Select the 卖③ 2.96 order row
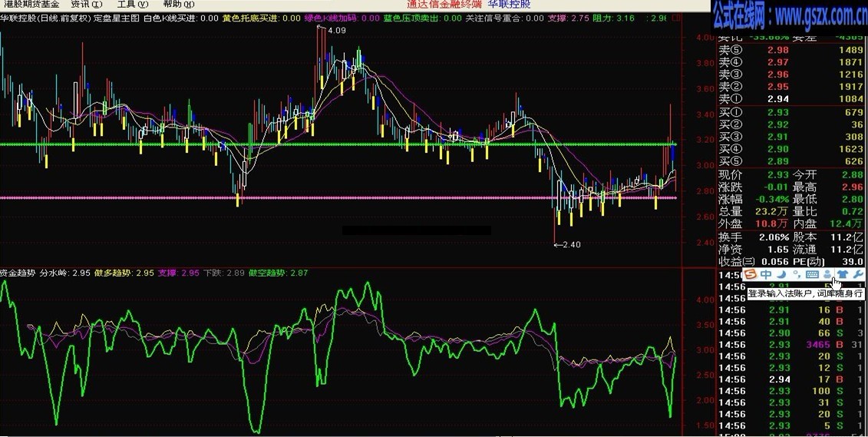The height and width of the screenshot is (437, 868). (791, 74)
